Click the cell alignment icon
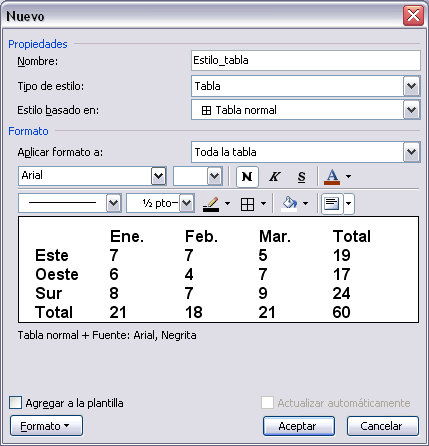 332,203
